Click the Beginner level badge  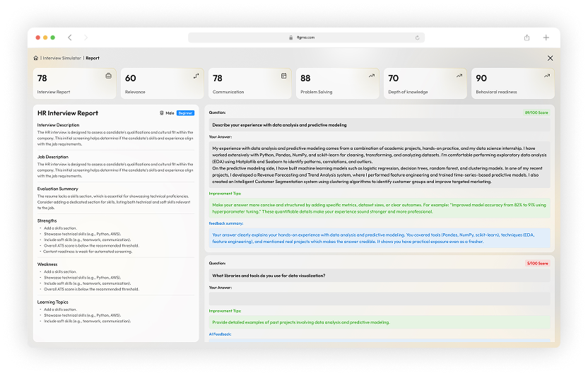pyautogui.click(x=185, y=113)
